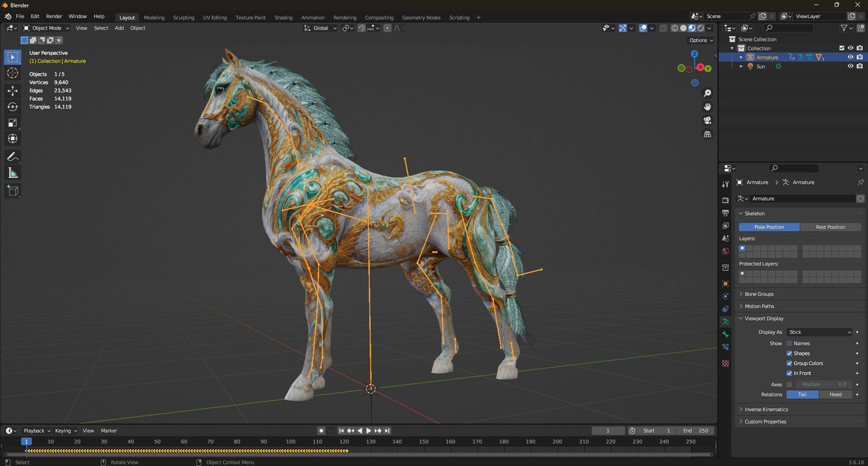The width and height of the screenshot is (868, 466).
Task: Select the Annotate tool
Action: (13, 157)
